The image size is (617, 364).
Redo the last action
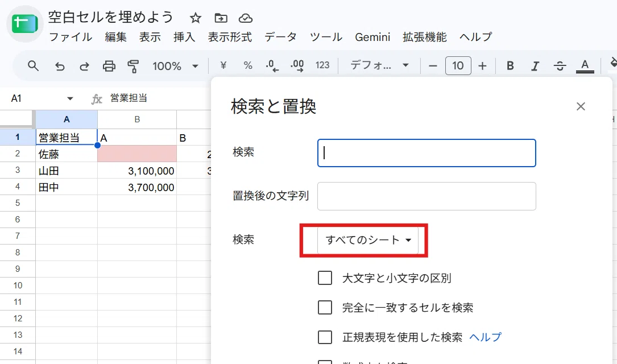84,66
